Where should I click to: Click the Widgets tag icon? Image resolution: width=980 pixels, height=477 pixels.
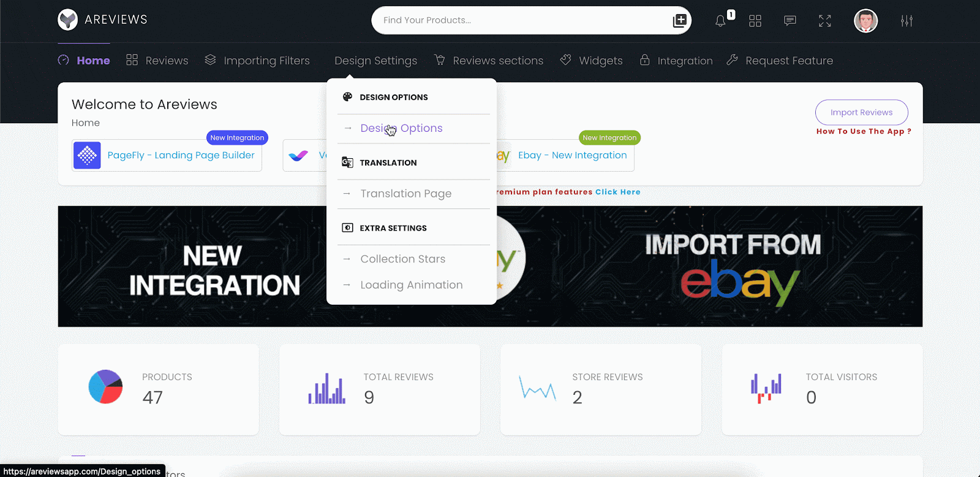coord(565,59)
